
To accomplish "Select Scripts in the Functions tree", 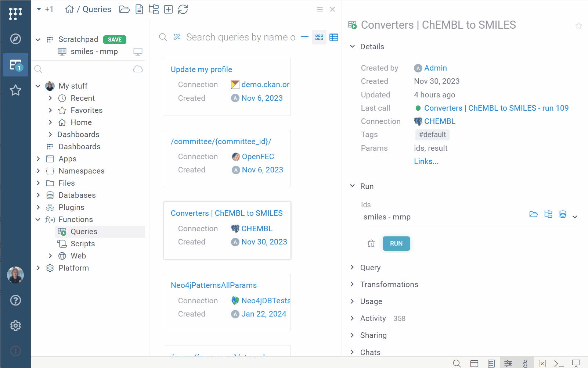I will pos(83,244).
